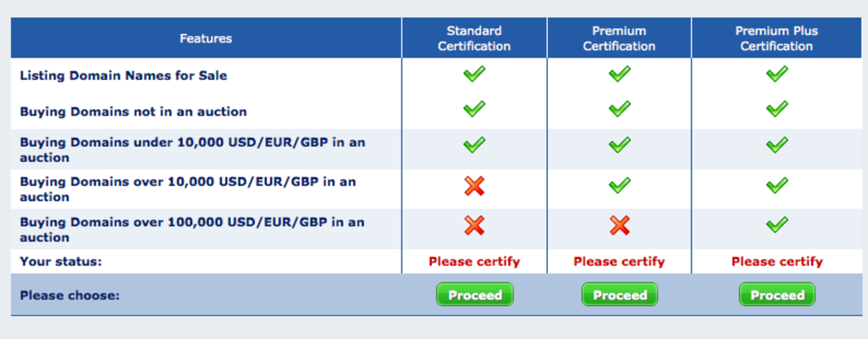This screenshot has width=868, height=339.
Task: Click Premium red X for over 100,000 auction
Action: tap(620, 226)
